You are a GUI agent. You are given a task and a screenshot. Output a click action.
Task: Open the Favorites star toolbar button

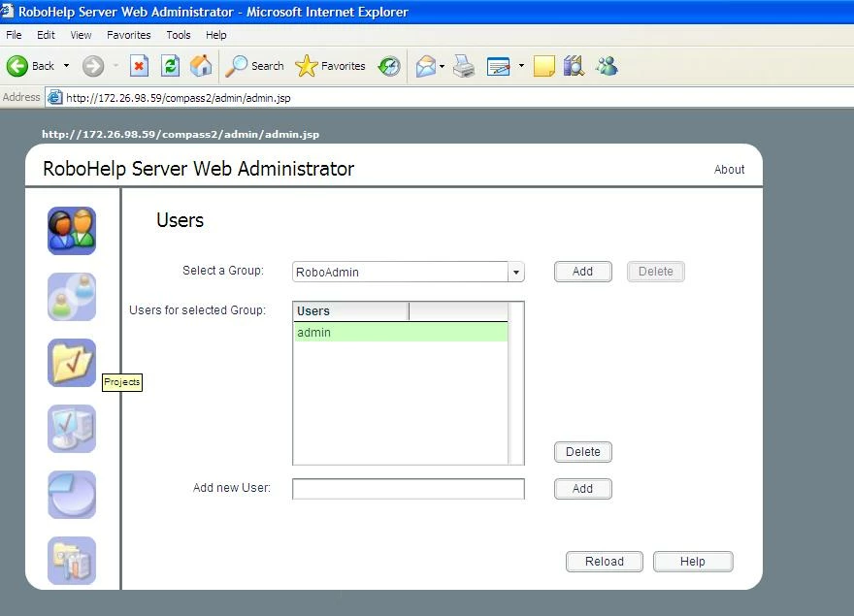(330, 66)
